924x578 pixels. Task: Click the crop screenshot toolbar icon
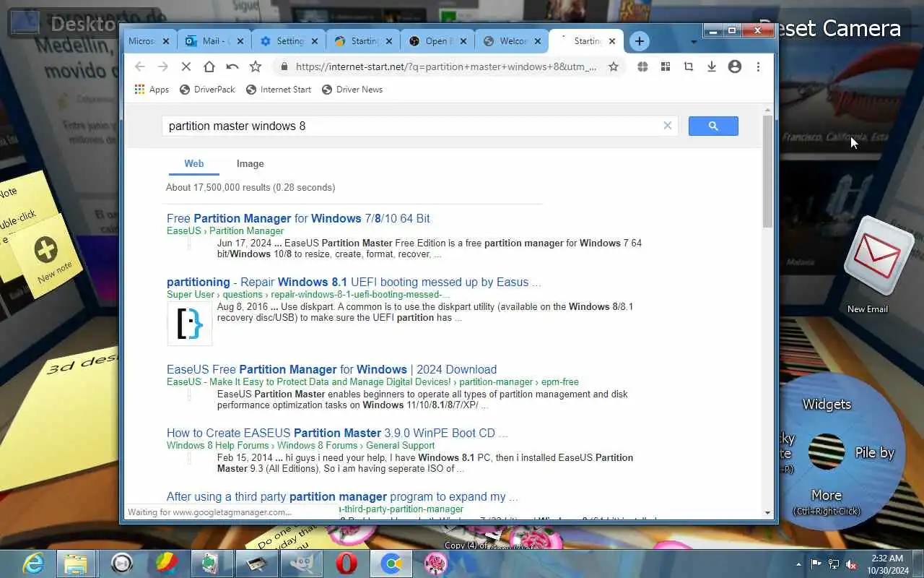click(x=689, y=66)
